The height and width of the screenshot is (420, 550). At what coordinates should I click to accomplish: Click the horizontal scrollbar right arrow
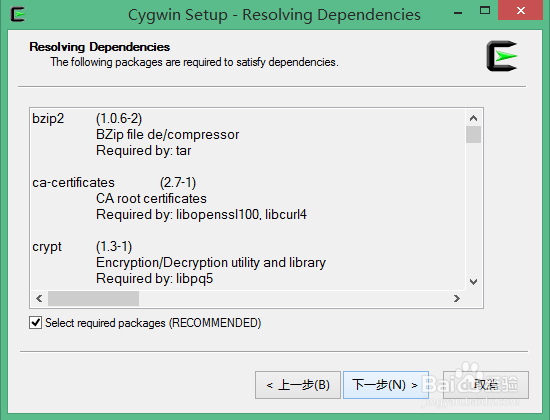pos(457,299)
